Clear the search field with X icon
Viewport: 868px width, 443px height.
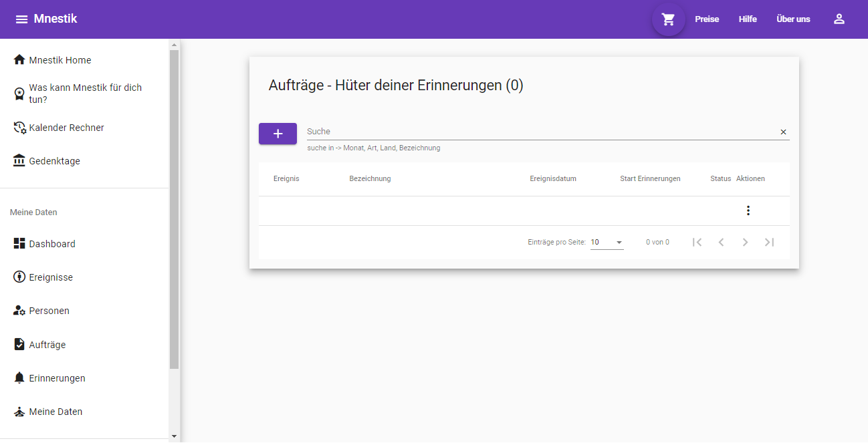pos(783,132)
